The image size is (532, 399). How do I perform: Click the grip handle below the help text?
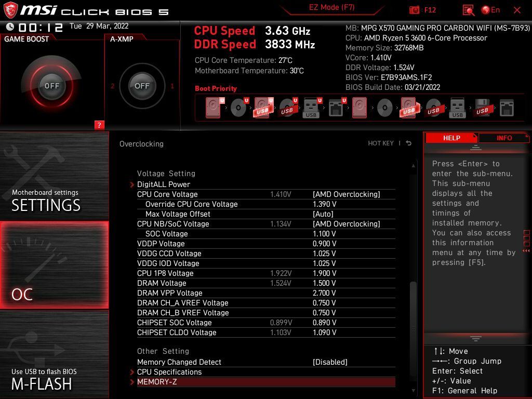pos(476,339)
